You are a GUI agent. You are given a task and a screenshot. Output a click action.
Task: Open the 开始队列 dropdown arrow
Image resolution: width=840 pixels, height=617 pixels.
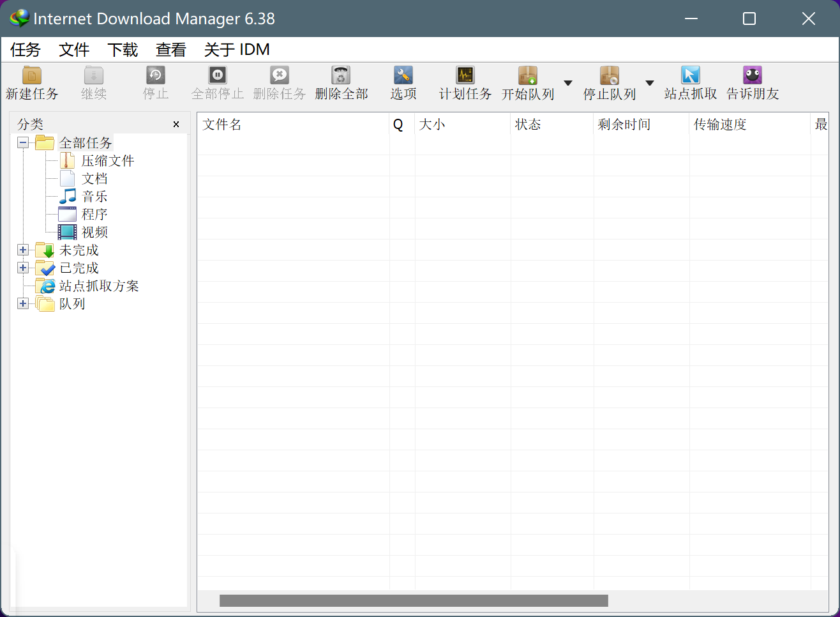(568, 83)
